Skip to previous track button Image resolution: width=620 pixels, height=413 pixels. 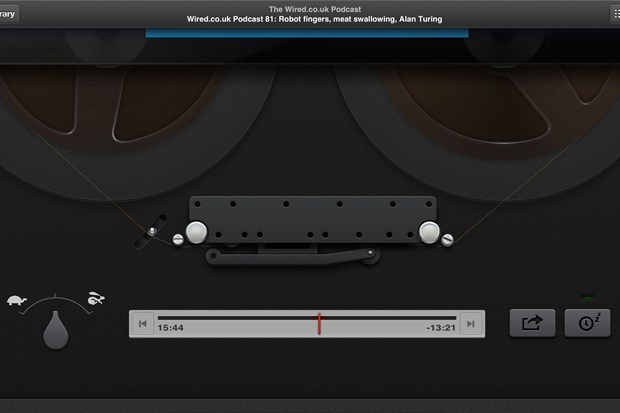point(143,324)
